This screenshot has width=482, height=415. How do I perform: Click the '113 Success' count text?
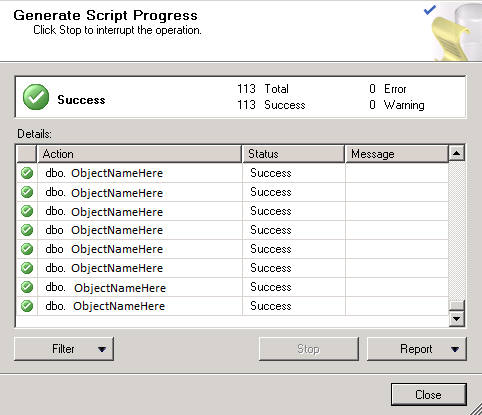[x=271, y=105]
